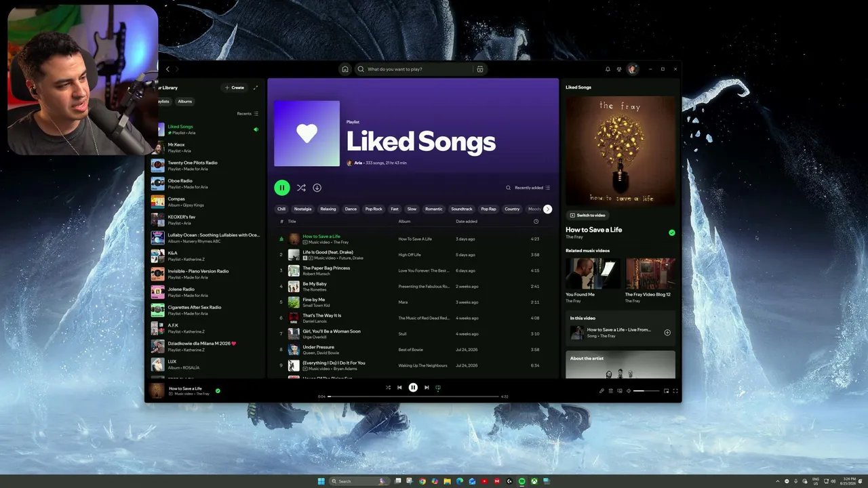Filter songs by Country
Image resolution: width=868 pixels, height=488 pixels.
513,209
